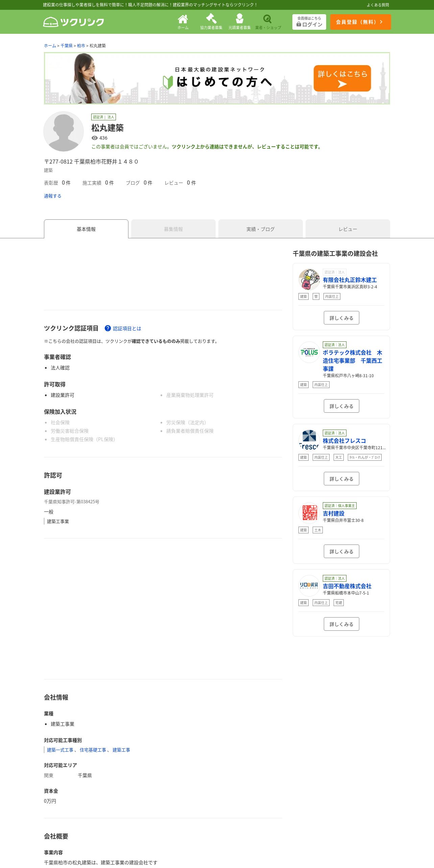Click 詳しくはこちら banner button
434x868 pixels.
[342, 78]
